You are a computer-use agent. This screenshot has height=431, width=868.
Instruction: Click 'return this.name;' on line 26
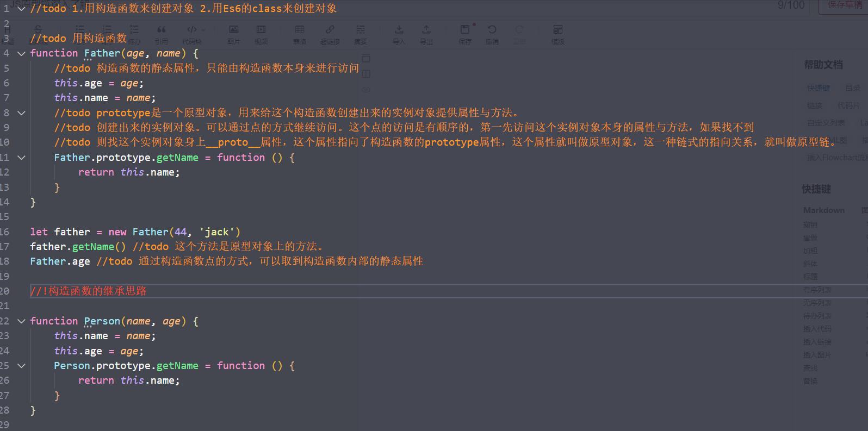[129, 380]
